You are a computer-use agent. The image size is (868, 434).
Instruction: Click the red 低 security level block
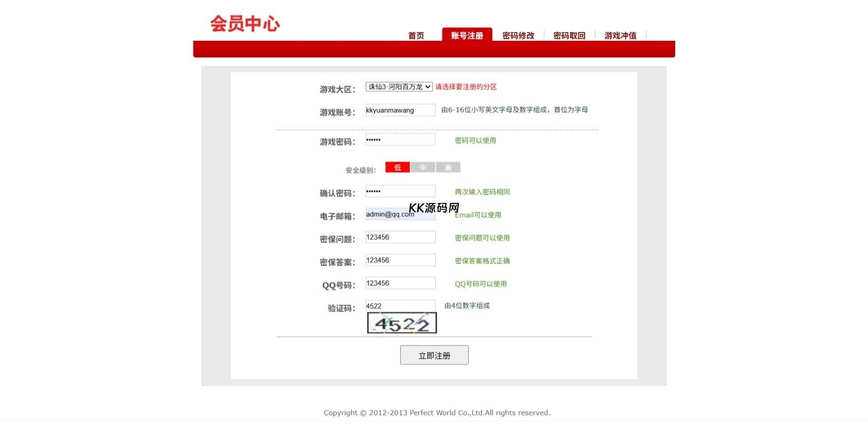point(397,167)
